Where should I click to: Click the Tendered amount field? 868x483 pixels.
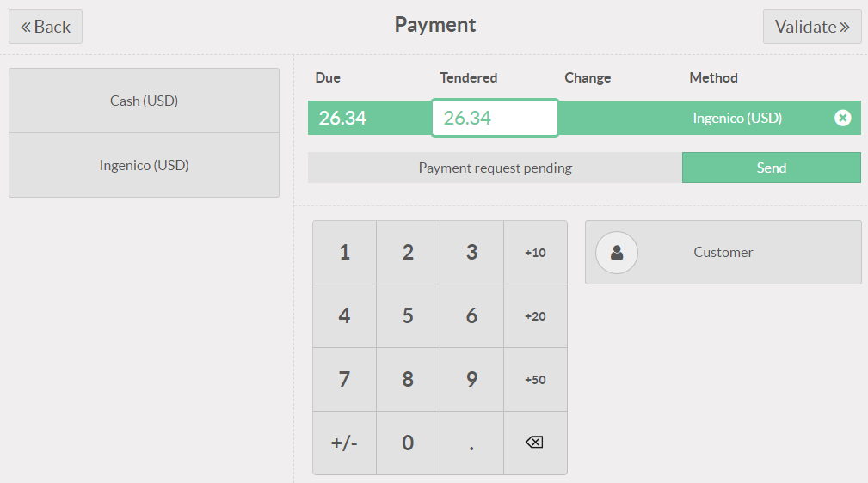(x=495, y=118)
